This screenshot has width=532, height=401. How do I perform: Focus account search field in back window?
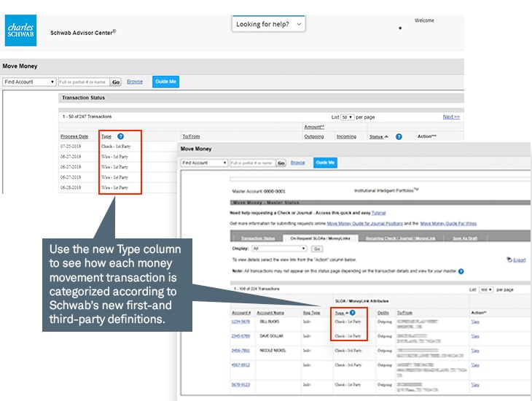tap(84, 82)
